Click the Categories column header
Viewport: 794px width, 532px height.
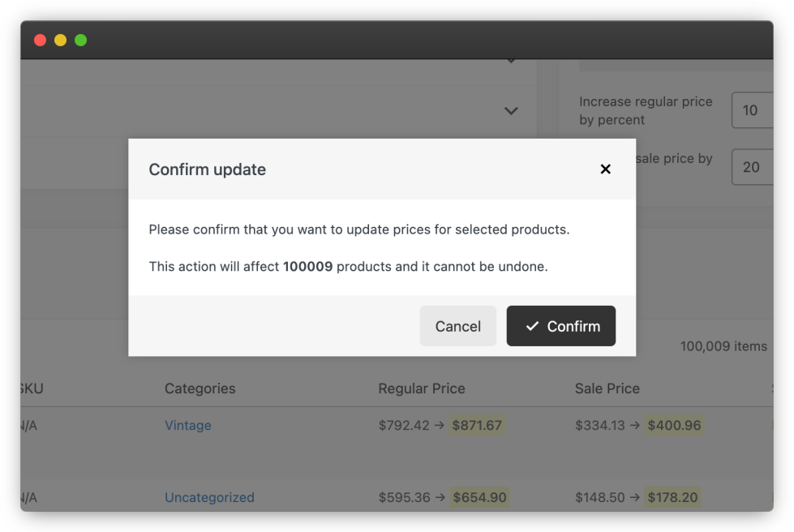200,388
